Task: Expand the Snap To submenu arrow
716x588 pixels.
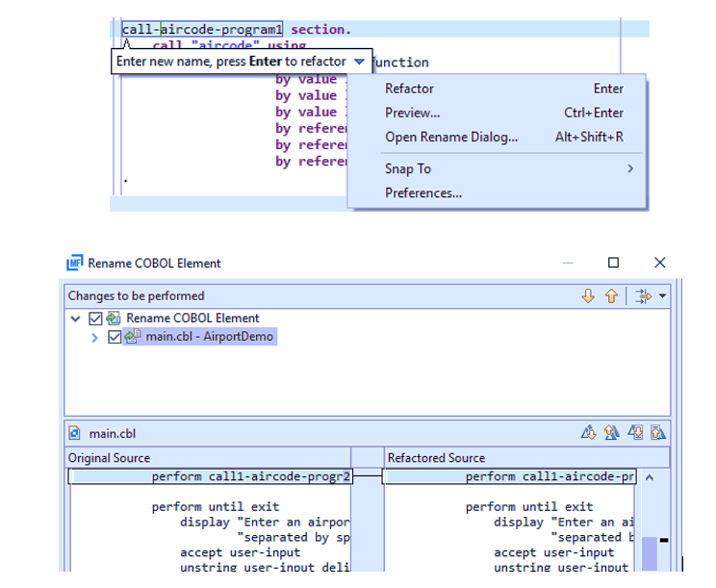Action: 630,169
